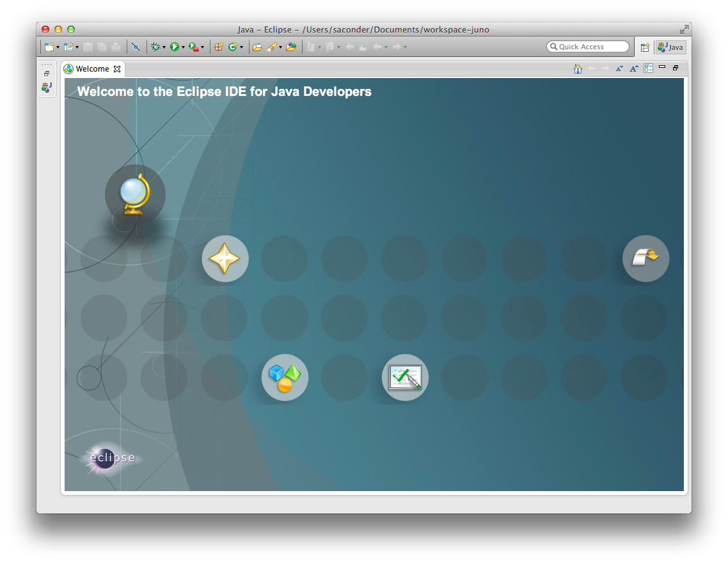The width and height of the screenshot is (728, 564).
Task: Go to the Workbench arrow icon
Action: coord(646,258)
